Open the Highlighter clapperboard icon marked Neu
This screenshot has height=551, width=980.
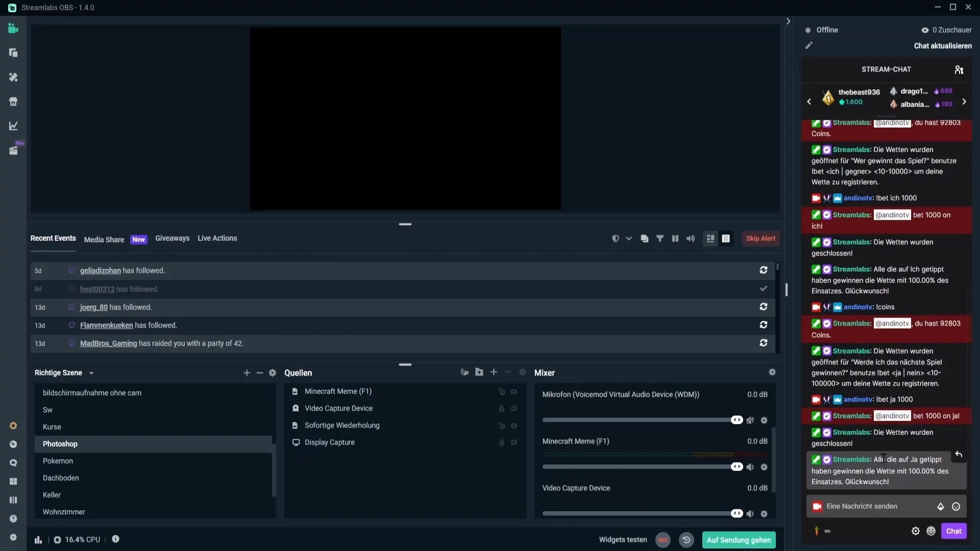(13, 151)
